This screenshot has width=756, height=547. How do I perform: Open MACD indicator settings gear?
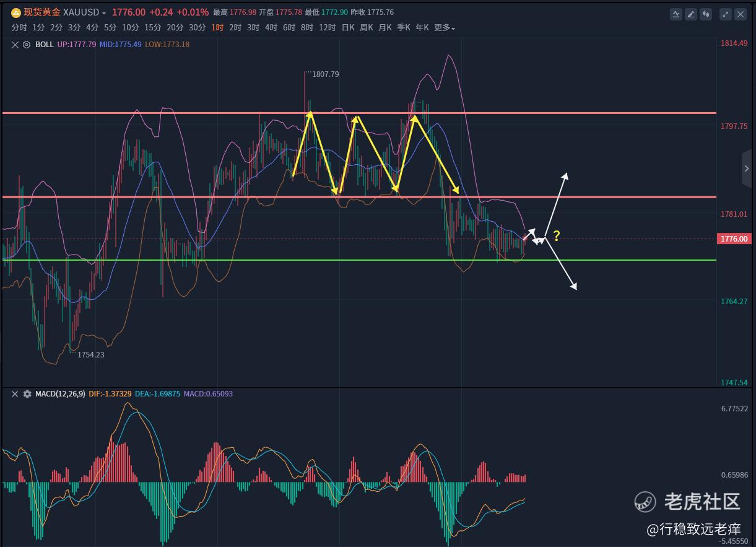pos(27,394)
